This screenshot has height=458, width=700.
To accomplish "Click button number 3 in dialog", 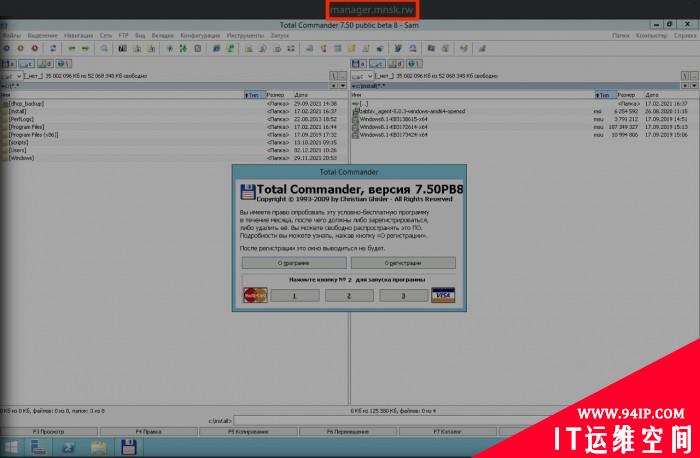I will pyautogui.click(x=404, y=296).
